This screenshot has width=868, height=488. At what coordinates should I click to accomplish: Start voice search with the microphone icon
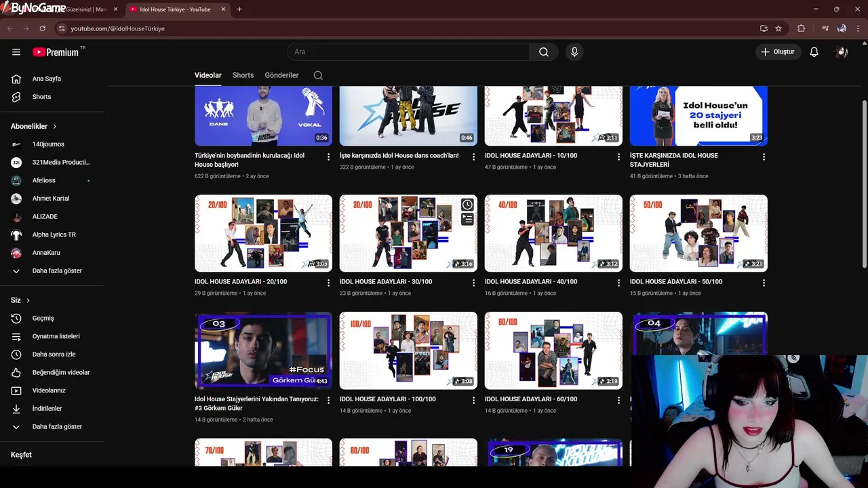[x=574, y=52]
